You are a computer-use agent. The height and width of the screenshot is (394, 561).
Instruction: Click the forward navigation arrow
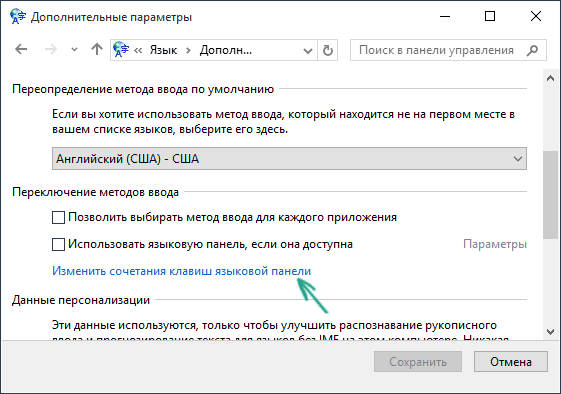coord(51,49)
